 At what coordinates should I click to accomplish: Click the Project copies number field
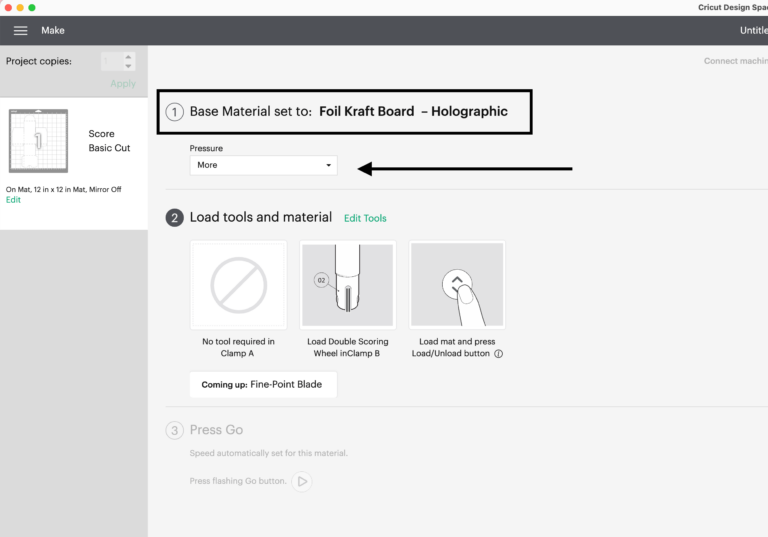pyautogui.click(x=110, y=62)
